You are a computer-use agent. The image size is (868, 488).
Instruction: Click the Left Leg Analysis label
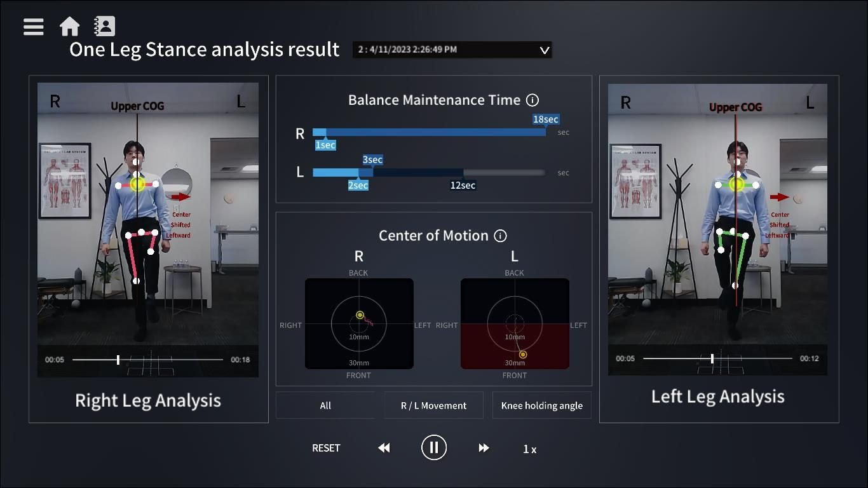coord(718,396)
